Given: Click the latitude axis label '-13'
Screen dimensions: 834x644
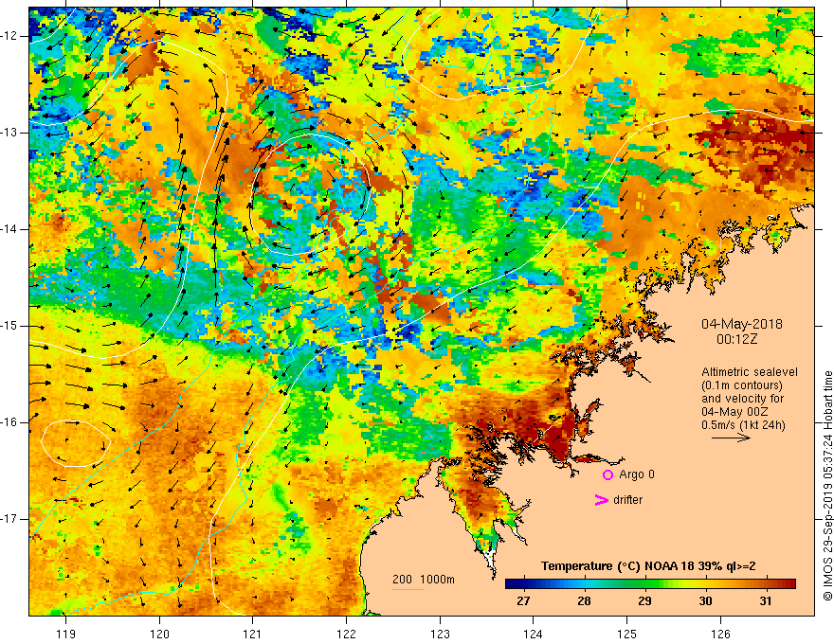Looking at the screenshot, I should [10, 133].
